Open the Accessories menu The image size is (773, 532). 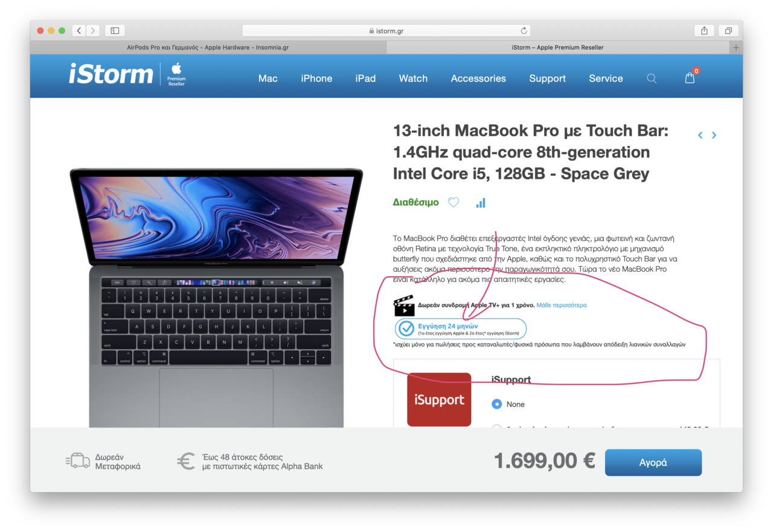478,79
